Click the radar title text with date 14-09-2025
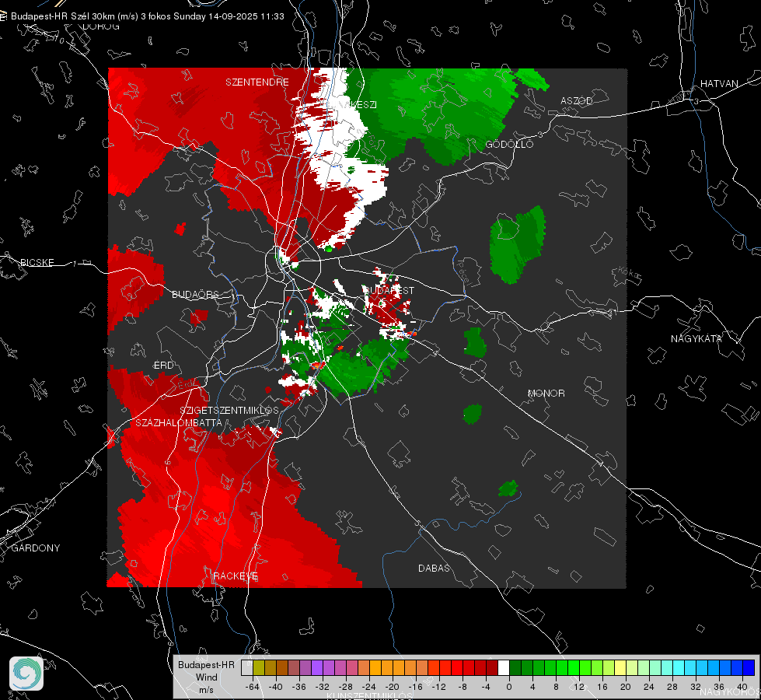This screenshot has height=700, width=761. point(148,16)
